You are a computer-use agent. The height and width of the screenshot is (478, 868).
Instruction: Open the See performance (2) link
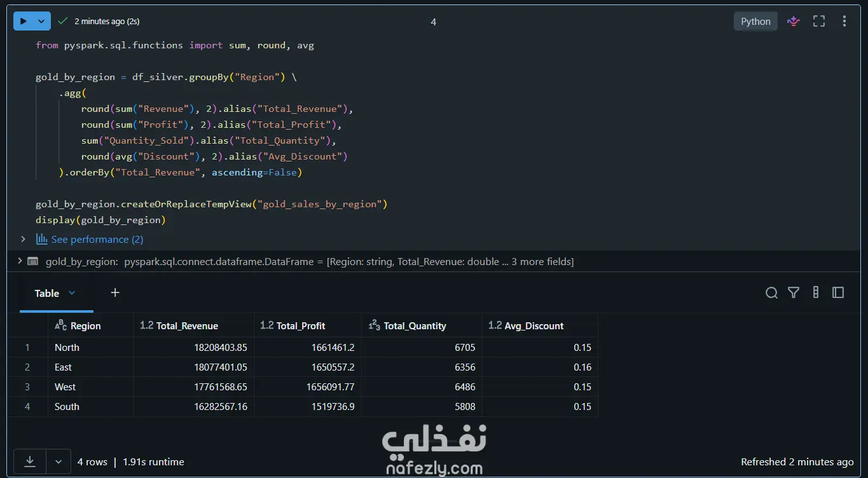point(97,239)
